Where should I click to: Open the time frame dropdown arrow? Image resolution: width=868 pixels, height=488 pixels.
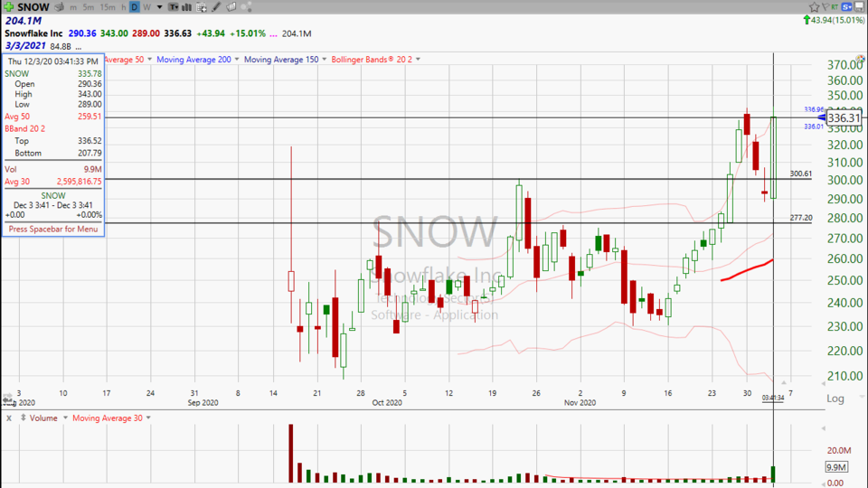(x=159, y=7)
